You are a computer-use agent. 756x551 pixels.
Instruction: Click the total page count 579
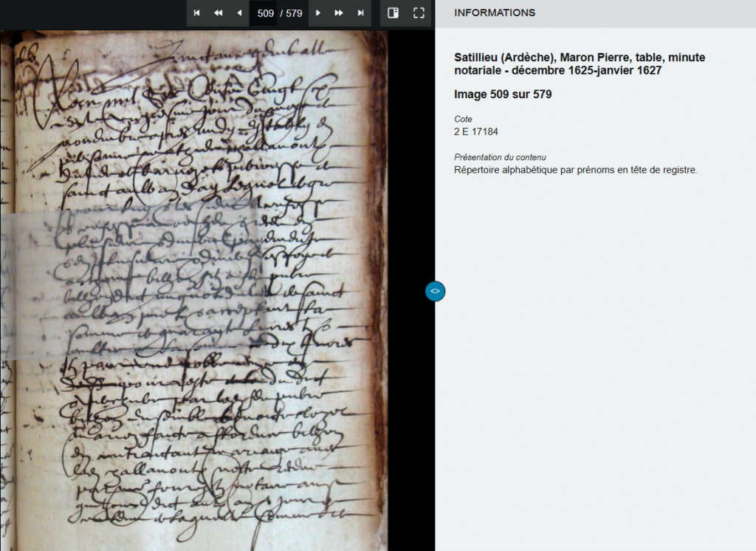click(x=294, y=13)
